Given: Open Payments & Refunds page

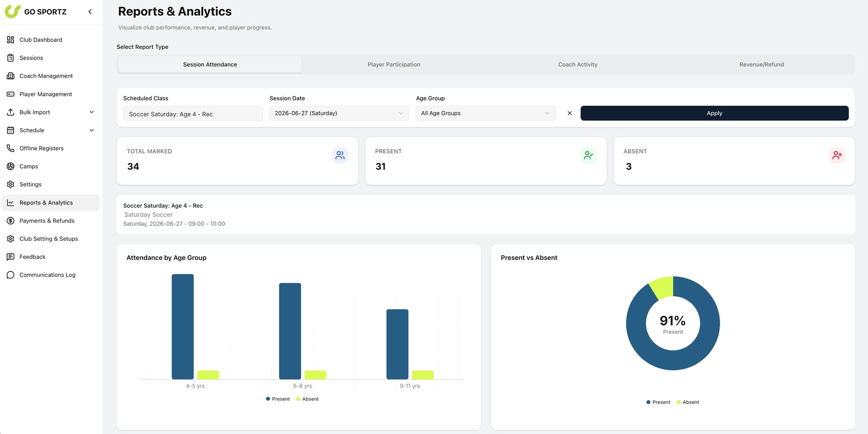Looking at the screenshot, I should click(x=50, y=221).
